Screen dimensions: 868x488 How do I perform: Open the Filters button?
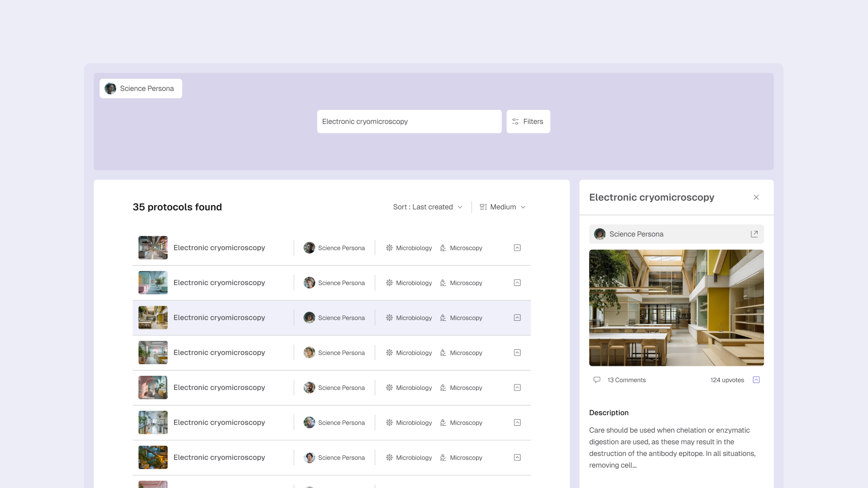pos(528,122)
